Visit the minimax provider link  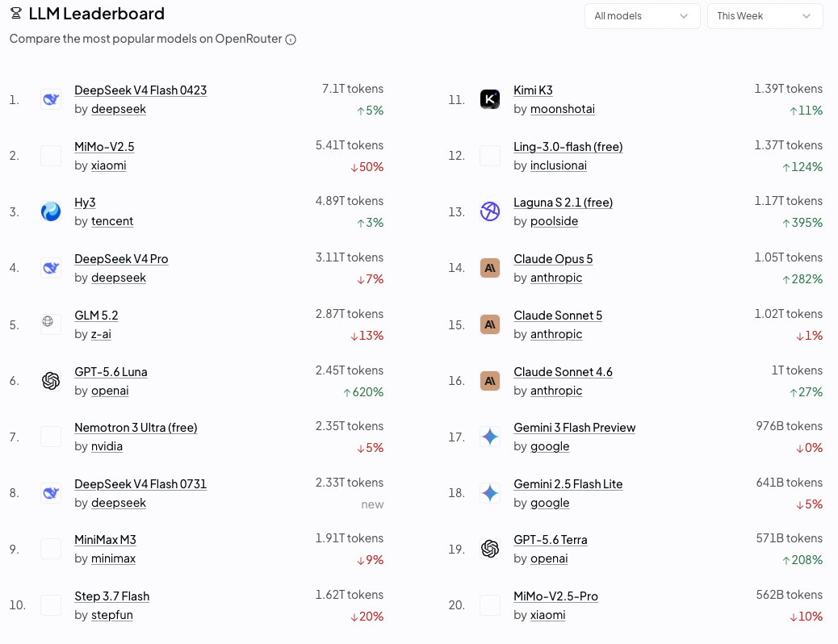click(113, 558)
